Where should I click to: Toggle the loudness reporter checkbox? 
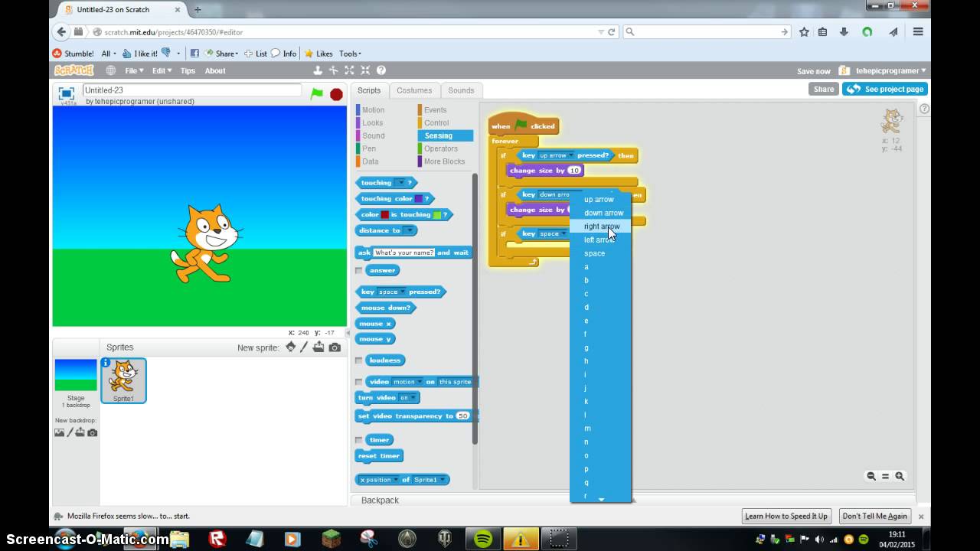click(358, 360)
